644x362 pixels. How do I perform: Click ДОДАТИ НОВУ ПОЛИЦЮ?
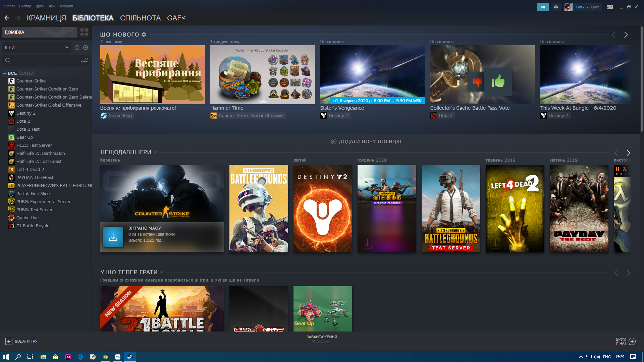(366, 141)
